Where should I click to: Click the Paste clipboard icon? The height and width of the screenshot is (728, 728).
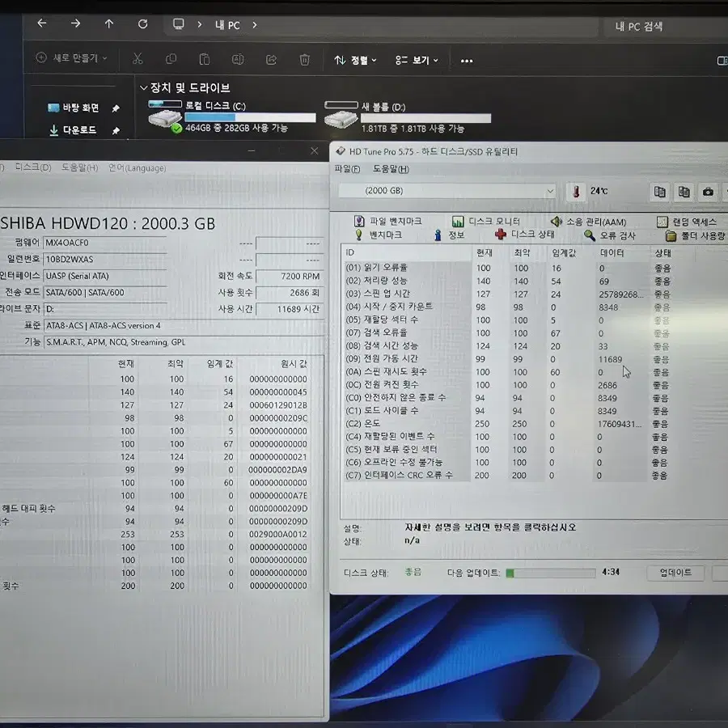click(x=205, y=59)
